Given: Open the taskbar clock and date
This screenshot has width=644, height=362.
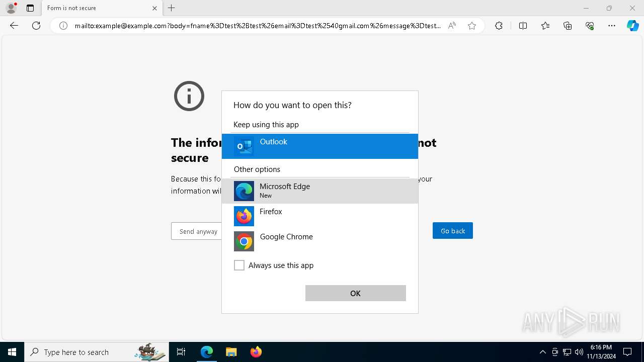Looking at the screenshot, I should (601, 352).
